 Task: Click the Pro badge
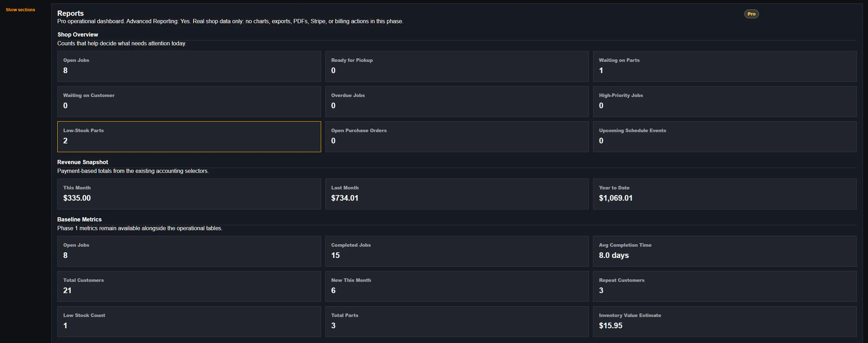tap(751, 14)
